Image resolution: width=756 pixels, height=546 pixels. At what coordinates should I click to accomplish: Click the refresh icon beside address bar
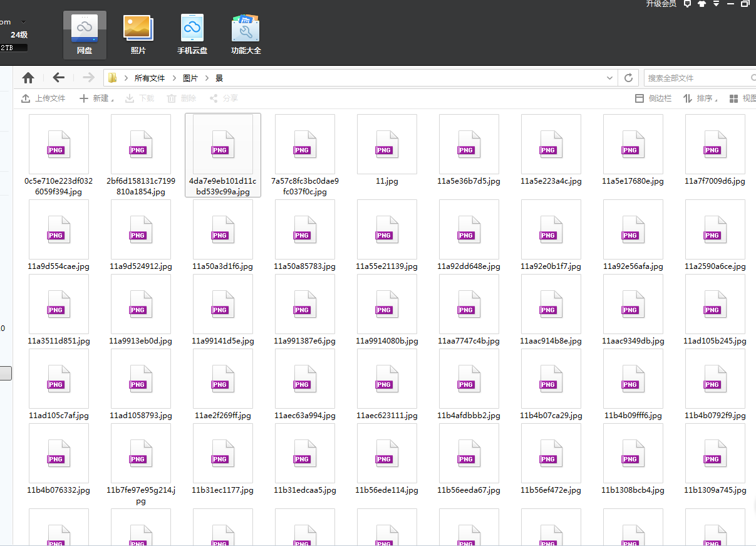coord(628,78)
